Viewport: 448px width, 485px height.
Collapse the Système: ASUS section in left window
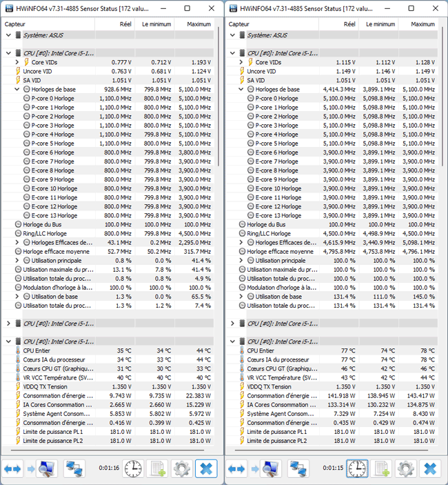pos(8,34)
